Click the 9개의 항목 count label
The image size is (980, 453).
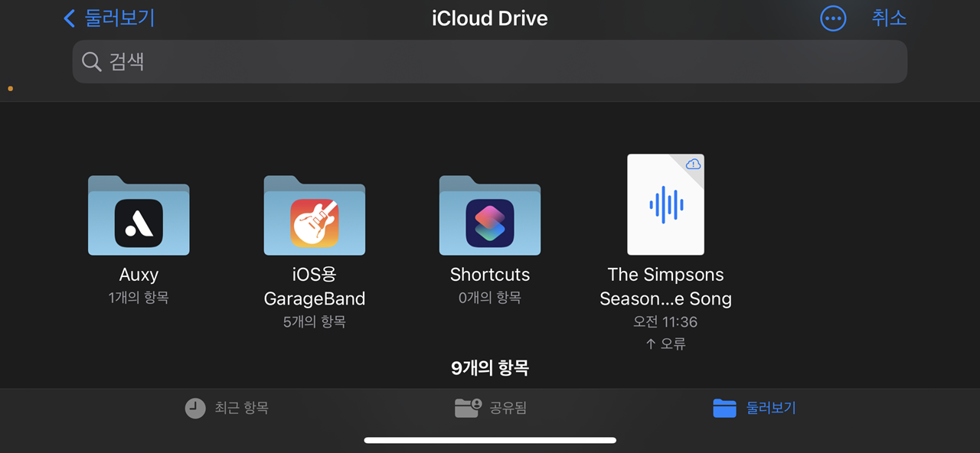tap(490, 368)
